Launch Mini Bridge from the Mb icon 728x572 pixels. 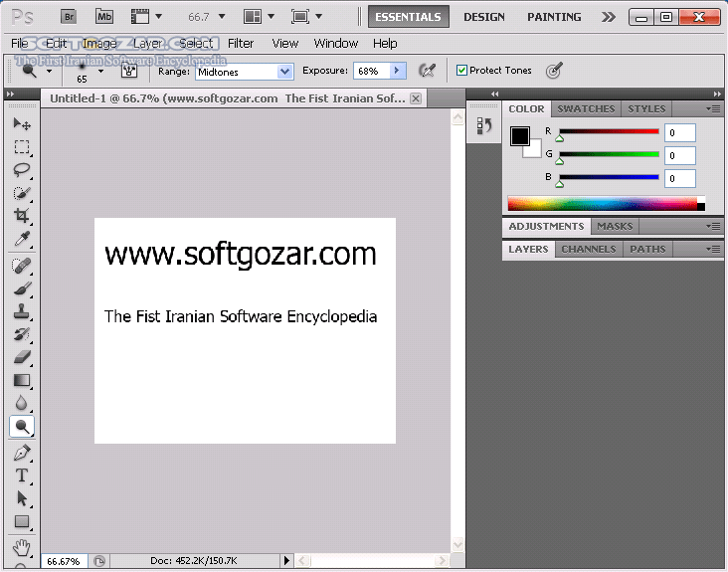[104, 17]
